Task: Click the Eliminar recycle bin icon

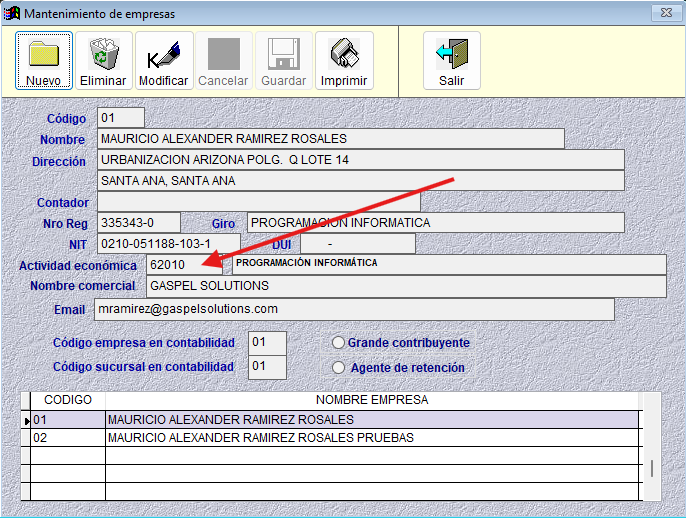Action: 103,54
